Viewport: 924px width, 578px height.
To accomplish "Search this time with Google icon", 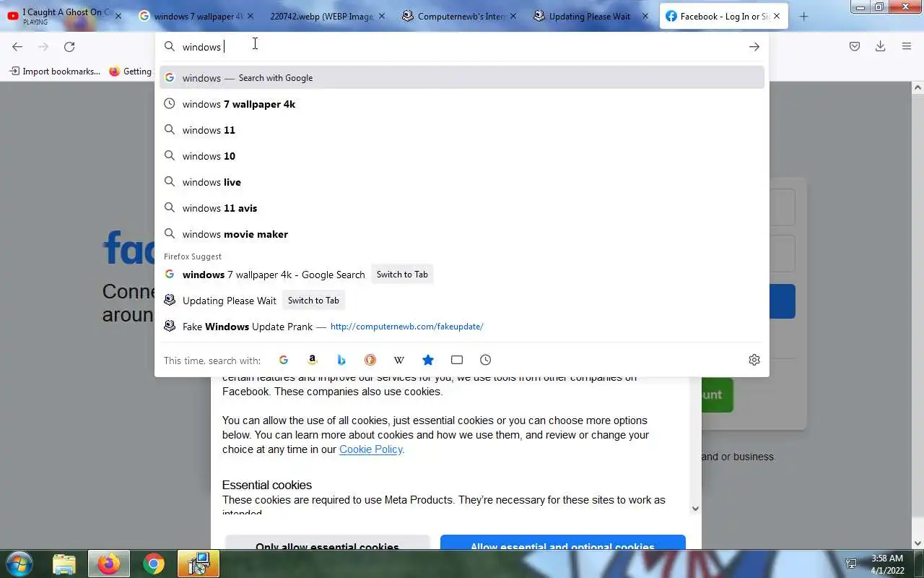I will pyautogui.click(x=284, y=360).
